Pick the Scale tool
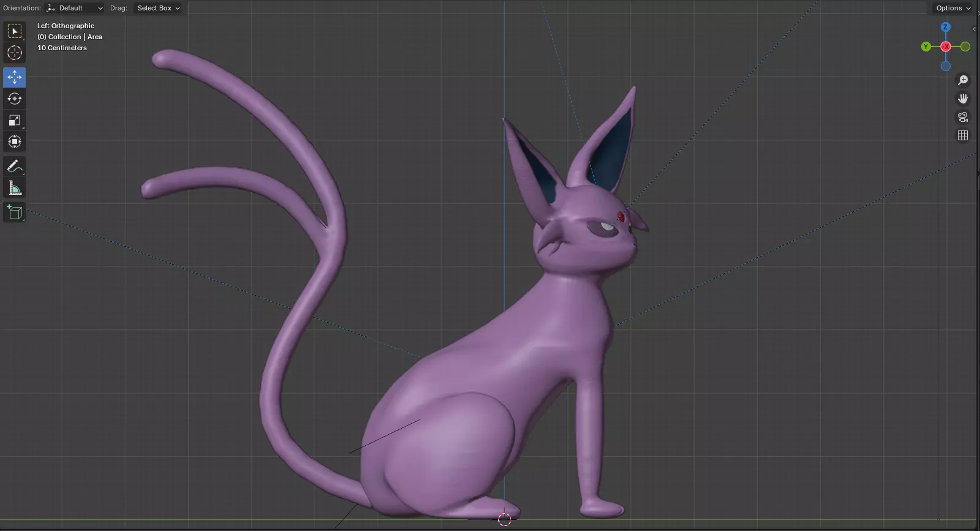Image resolution: width=980 pixels, height=531 pixels. click(15, 120)
